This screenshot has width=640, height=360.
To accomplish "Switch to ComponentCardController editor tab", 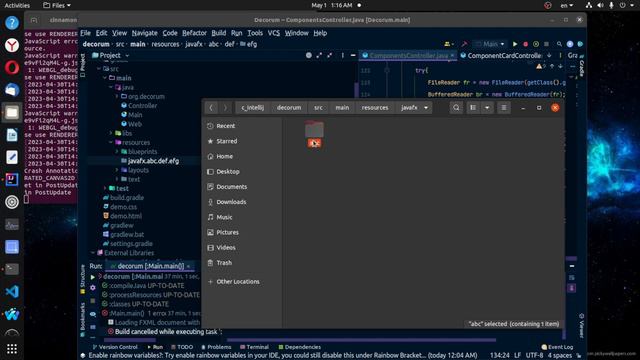I will [504, 56].
